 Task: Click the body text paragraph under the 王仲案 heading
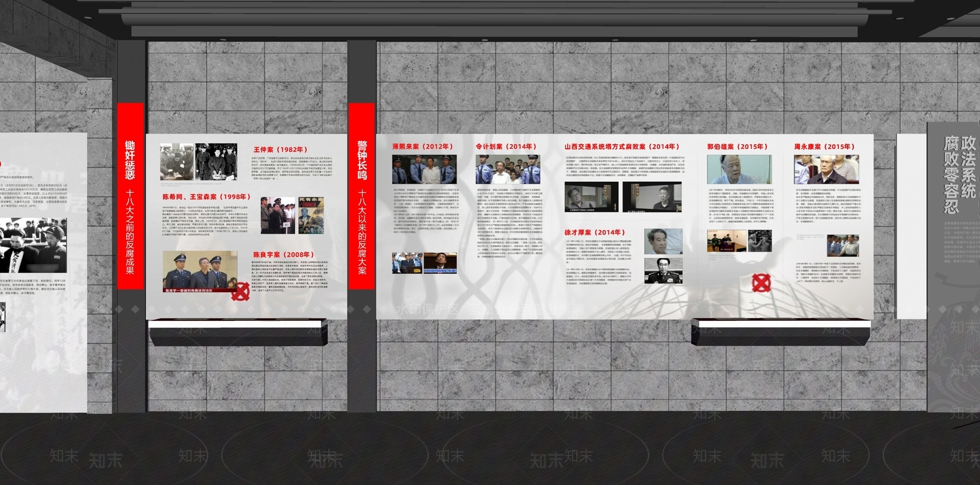click(x=291, y=169)
